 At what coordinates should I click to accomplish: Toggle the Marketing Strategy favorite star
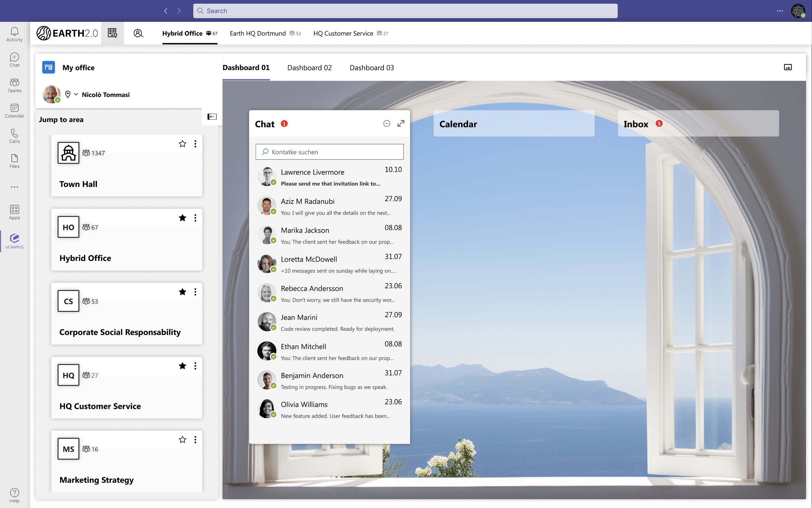pos(182,439)
